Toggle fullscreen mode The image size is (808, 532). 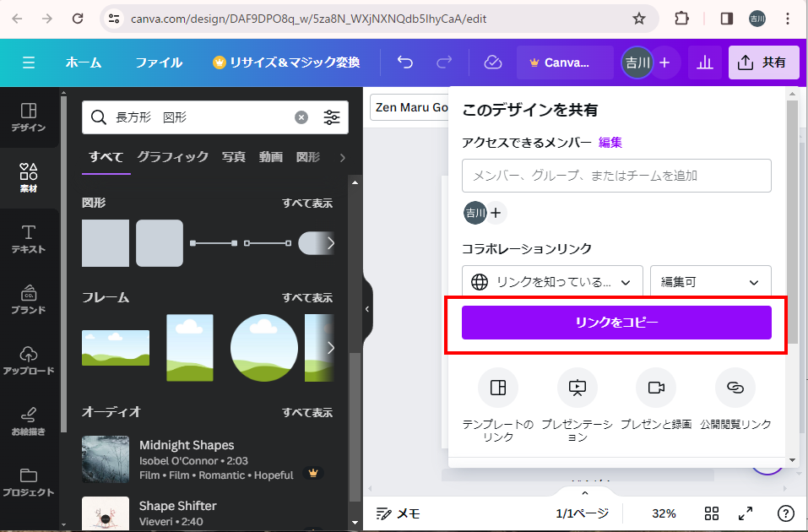746,513
